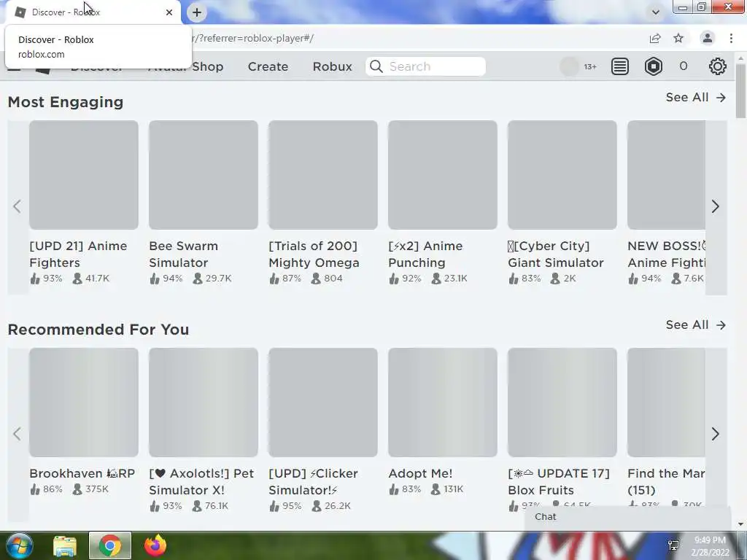Open the Robux menu item
Screen dimensions: 747x560
tap(332, 66)
